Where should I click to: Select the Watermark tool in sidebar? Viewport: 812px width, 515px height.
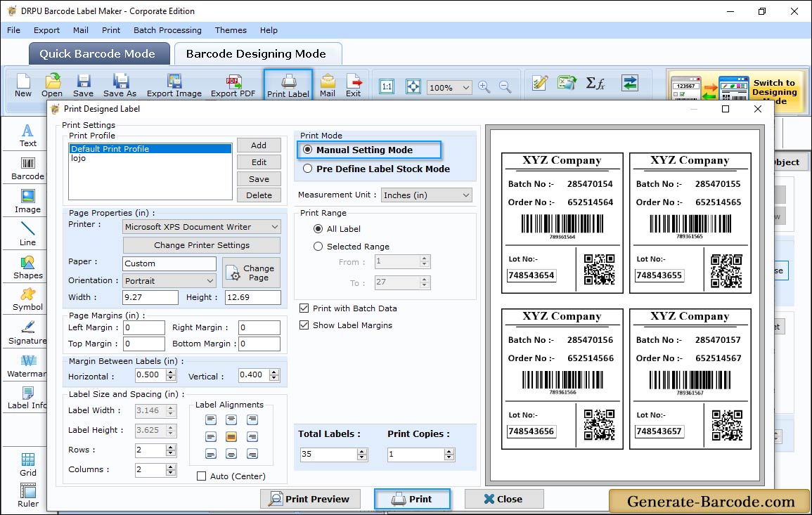coord(27,367)
